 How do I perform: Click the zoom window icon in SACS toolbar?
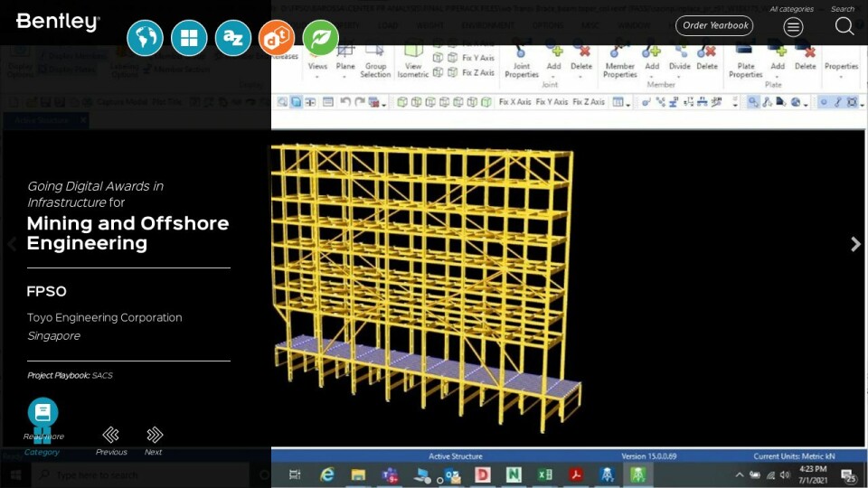(282, 102)
